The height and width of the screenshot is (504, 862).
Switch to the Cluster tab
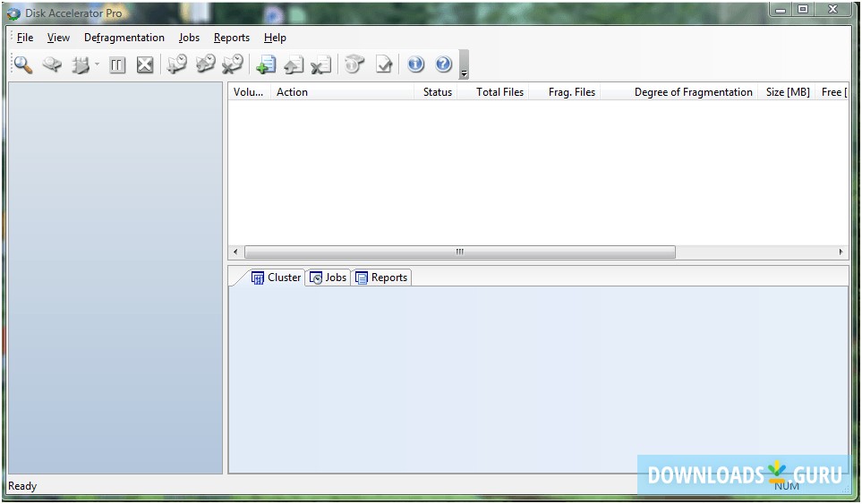[277, 278]
